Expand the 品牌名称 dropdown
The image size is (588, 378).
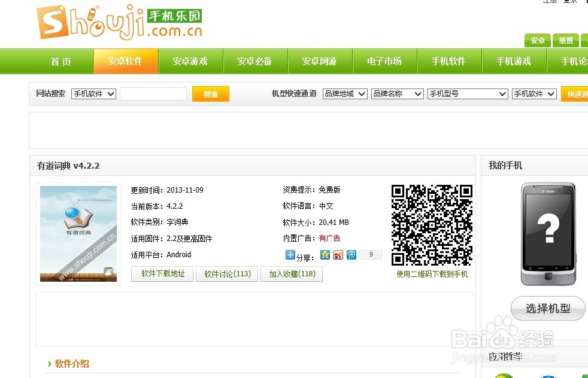coord(397,93)
